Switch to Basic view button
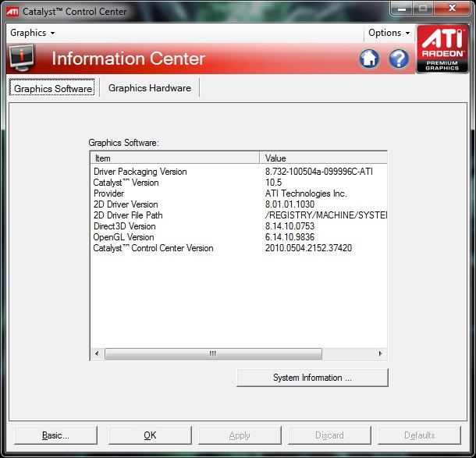Screen dimensions: 476x458 pyautogui.click(x=55, y=435)
